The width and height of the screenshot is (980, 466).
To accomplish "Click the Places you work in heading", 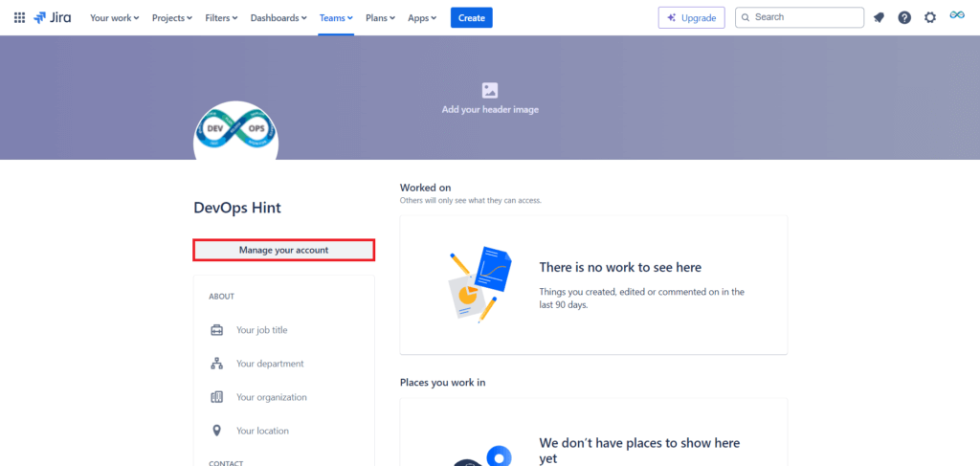I will coord(442,383).
